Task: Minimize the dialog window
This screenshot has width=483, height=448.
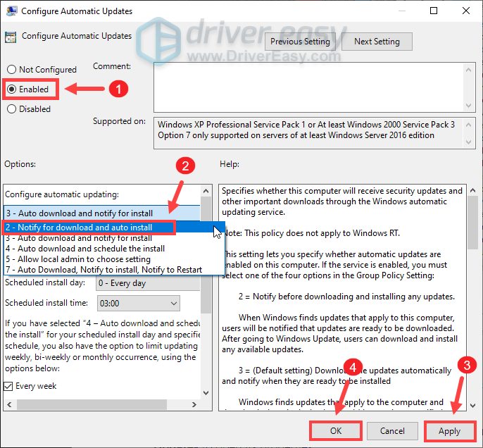Action: click(401, 11)
